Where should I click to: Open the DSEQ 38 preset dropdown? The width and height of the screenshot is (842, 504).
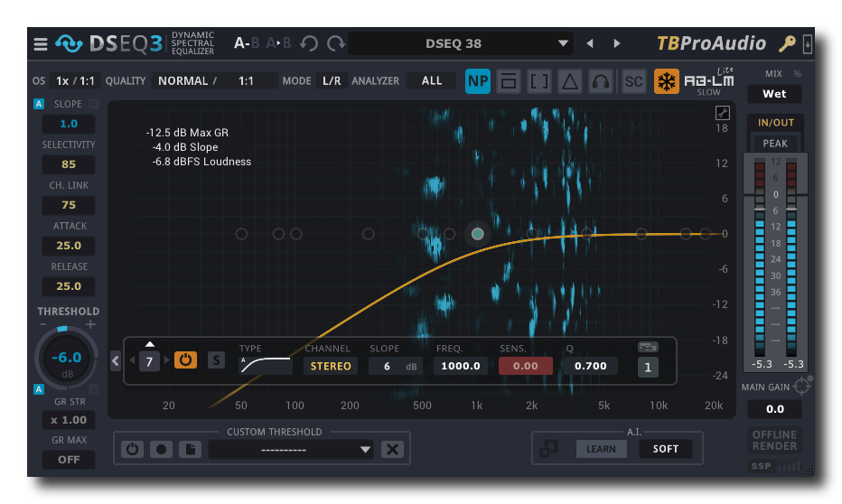pos(461,43)
